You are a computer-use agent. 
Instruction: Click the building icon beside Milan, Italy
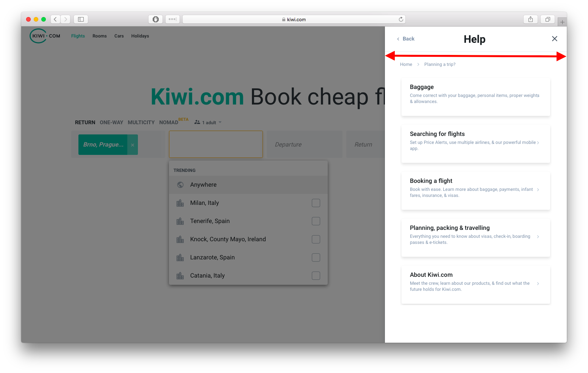pos(180,203)
